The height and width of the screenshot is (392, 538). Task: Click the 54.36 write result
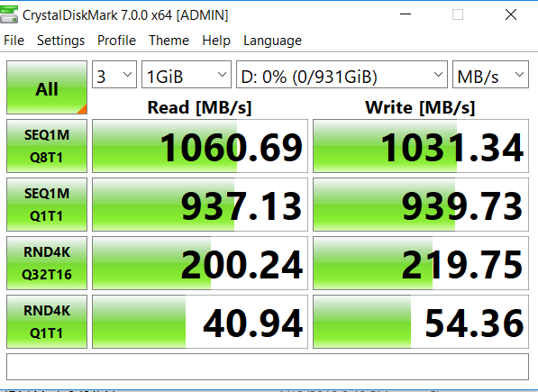click(421, 322)
